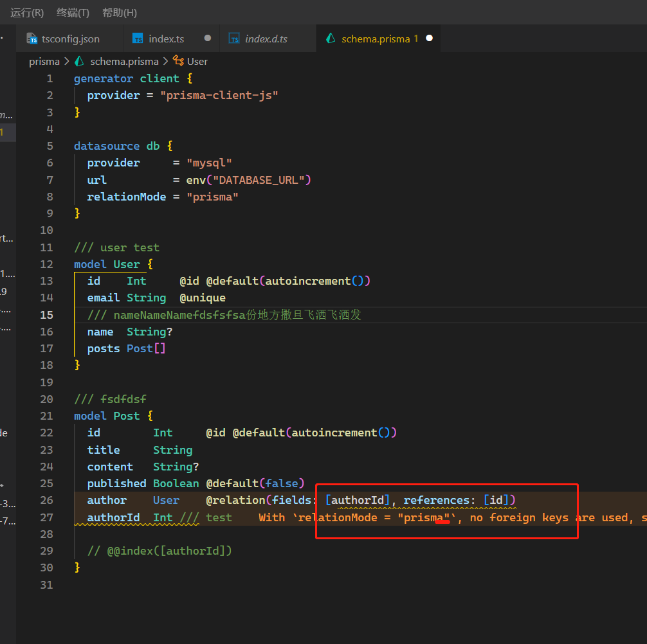Click the Prisma icon in the breadcrumb
This screenshot has height=644, width=647.
(80, 61)
